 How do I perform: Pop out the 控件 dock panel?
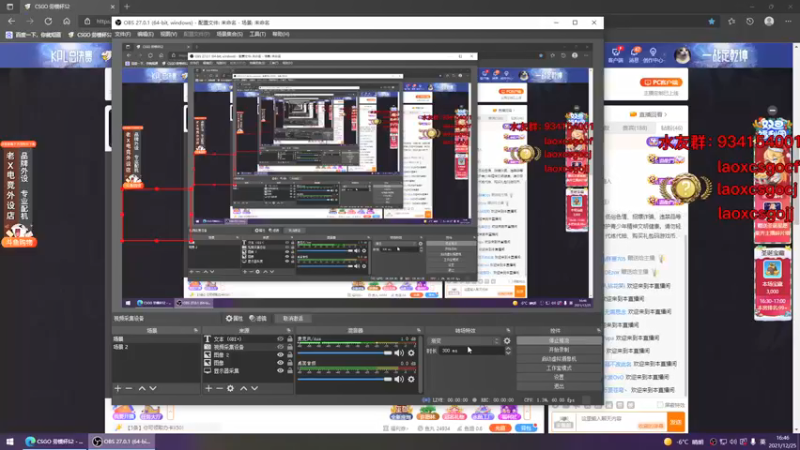598,331
